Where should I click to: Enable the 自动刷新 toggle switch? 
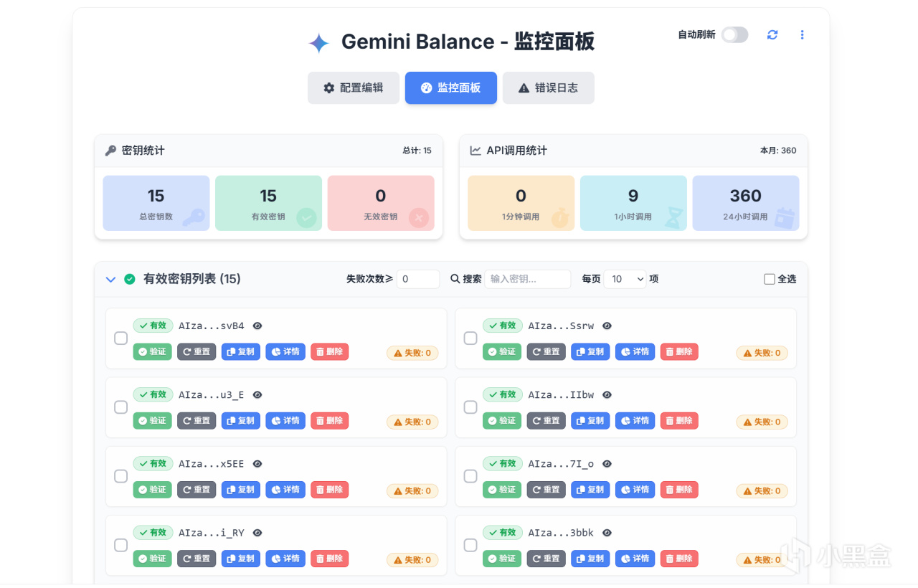pyautogui.click(x=734, y=34)
